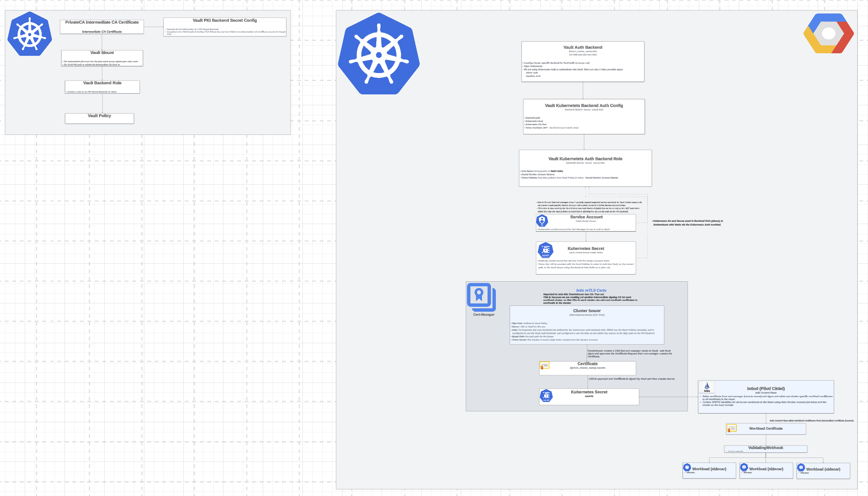868x496 pixels.
Task: Select the Istio mTLS Certs heading text
Action: [x=591, y=290]
